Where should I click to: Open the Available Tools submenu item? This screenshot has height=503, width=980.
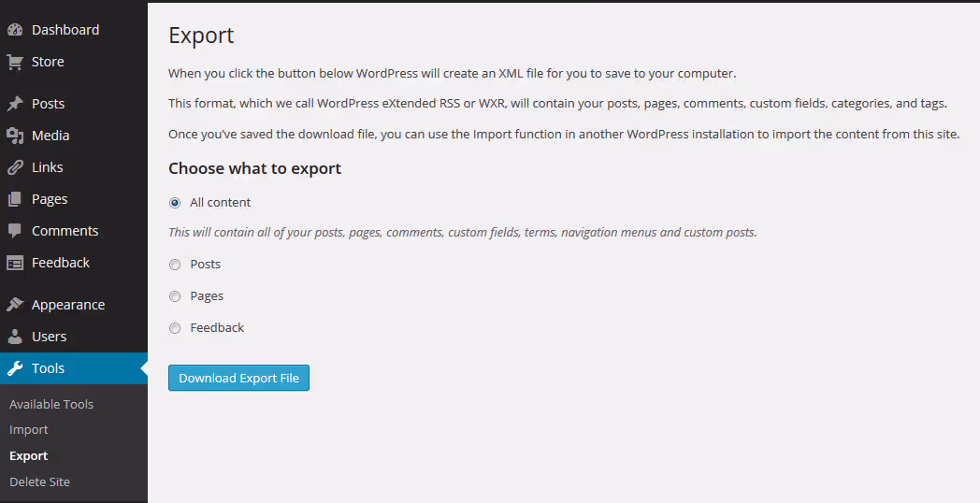click(x=51, y=404)
